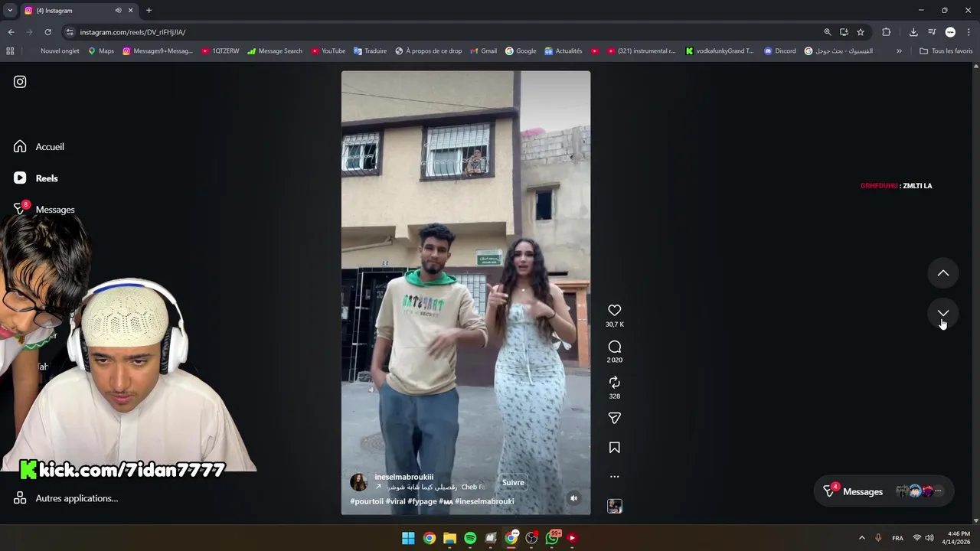Open Chrome extensions puzzle icon

(x=887, y=32)
